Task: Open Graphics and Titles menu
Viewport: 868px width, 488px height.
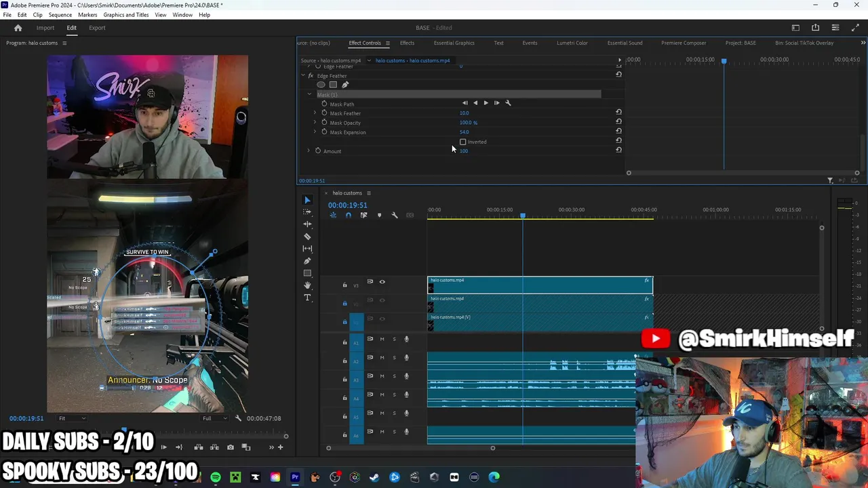Action: [x=126, y=15]
